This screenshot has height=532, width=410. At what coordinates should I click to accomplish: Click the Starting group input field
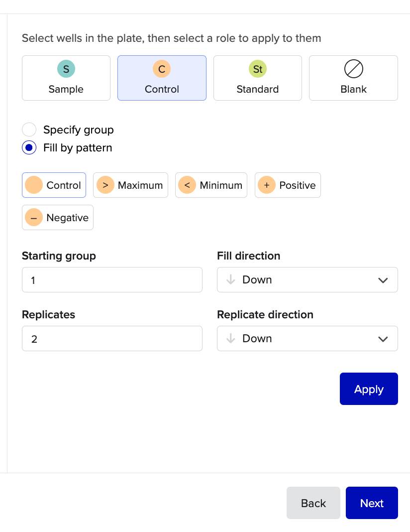click(112, 280)
